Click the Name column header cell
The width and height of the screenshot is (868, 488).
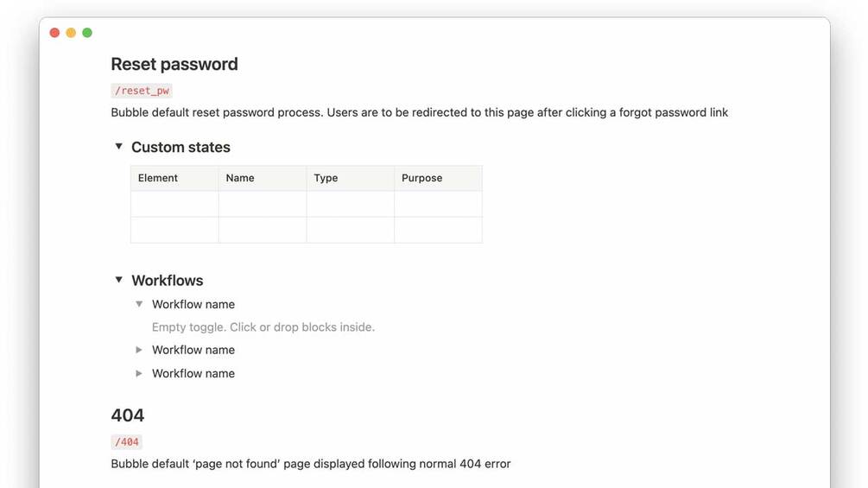pos(262,178)
